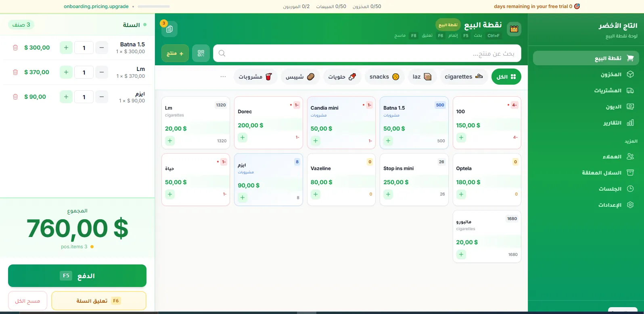Increase quantity of ايزم in cart
644x314 pixels.
click(x=66, y=97)
